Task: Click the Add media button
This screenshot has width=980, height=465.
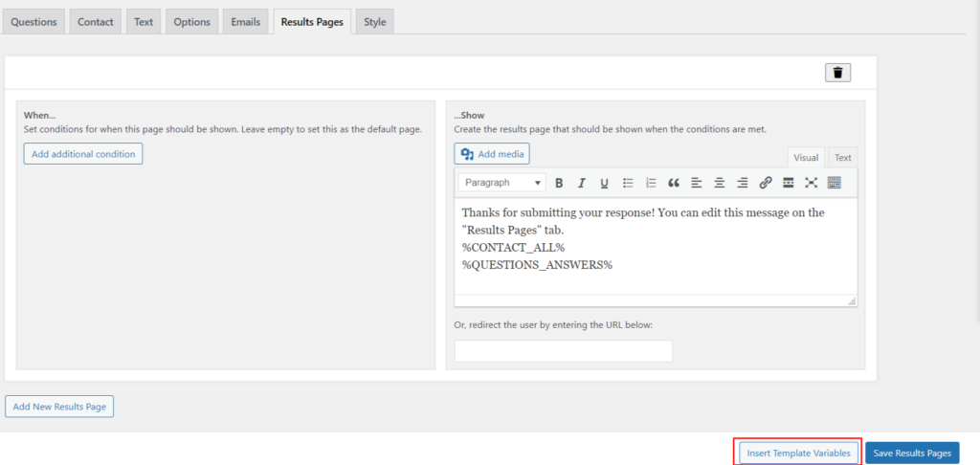Action: 492,154
